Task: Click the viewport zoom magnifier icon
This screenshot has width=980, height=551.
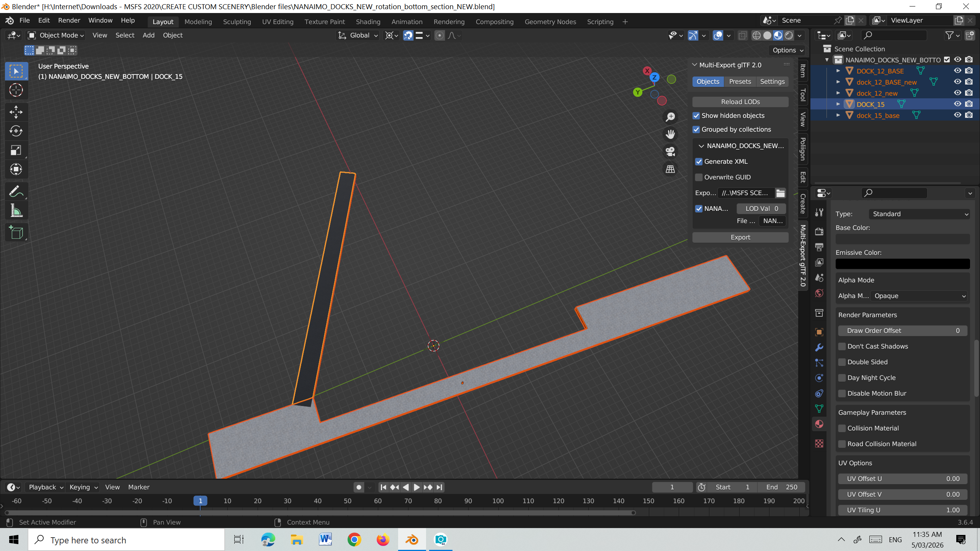Action: point(670,117)
